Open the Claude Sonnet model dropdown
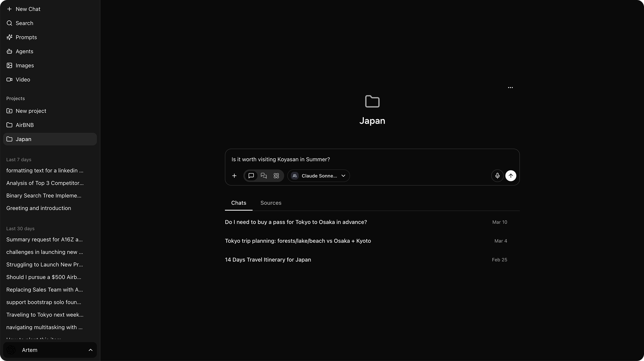644x361 pixels. click(x=319, y=176)
